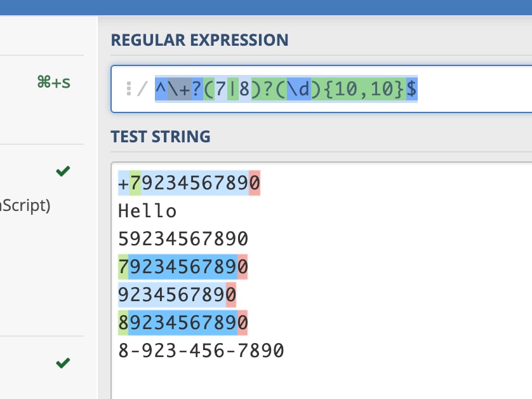Click the ten-digit 9234567890 test line
Viewport: 532px width, 399px height.
pos(177,295)
